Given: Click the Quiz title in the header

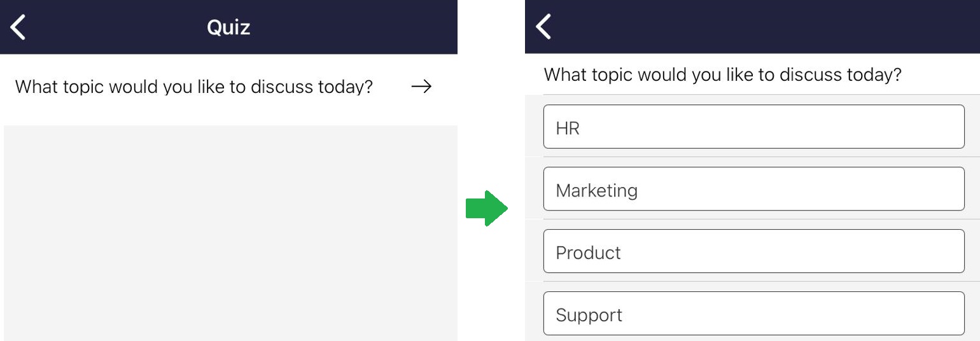Looking at the screenshot, I should [228, 27].
